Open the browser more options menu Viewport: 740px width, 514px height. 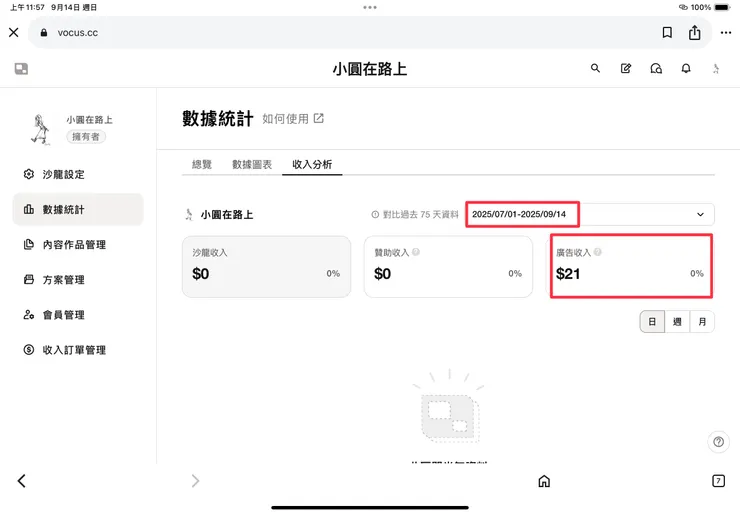pos(725,32)
